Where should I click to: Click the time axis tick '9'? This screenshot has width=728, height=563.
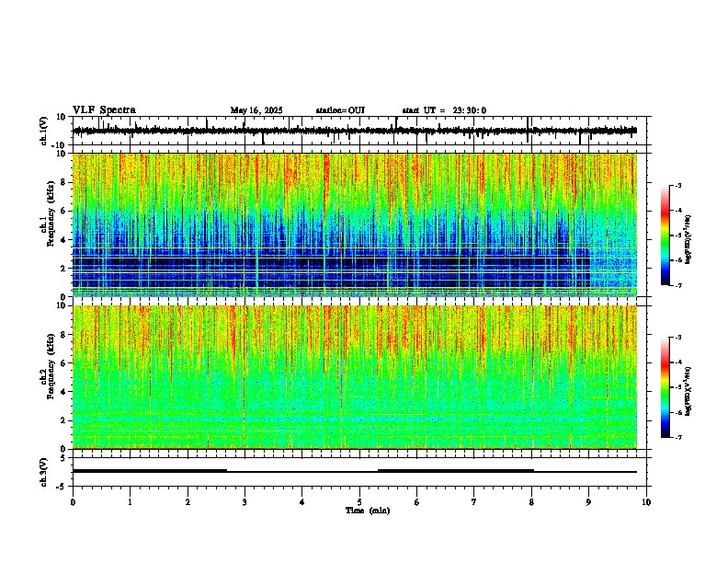[588, 502]
